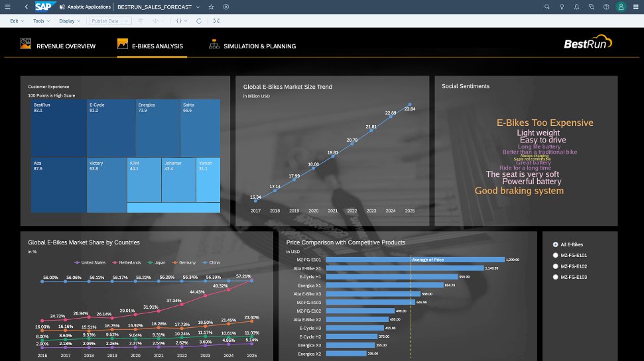The width and height of the screenshot is (644, 361).
Task: Click the curly braces script icon
Action: click(178, 21)
